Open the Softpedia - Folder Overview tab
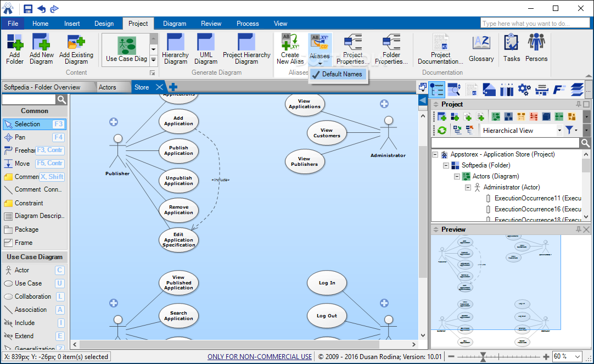Screen dimensions: 594x364 point(42,87)
